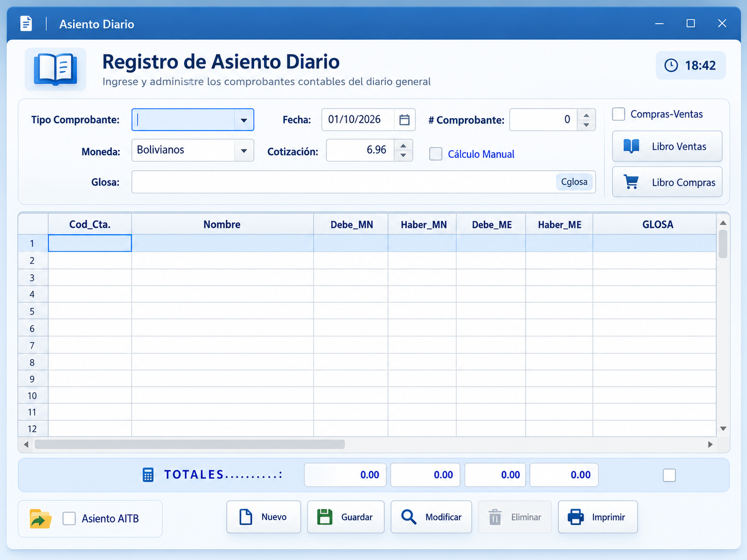Viewport: 747px width, 560px height.
Task: Decrease the Cotización value
Action: [403, 155]
